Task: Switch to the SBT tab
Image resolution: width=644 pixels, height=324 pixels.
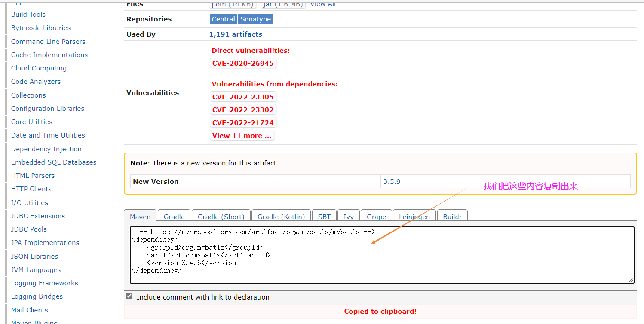Action: (x=324, y=216)
